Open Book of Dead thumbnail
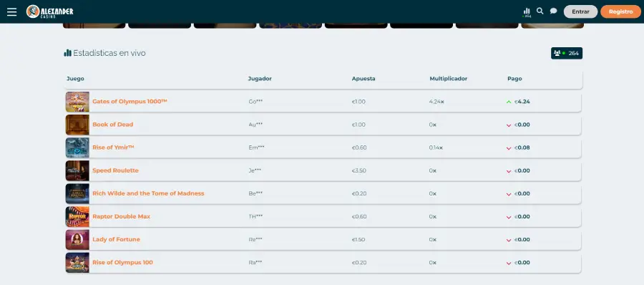The image size is (644, 285). 77,125
